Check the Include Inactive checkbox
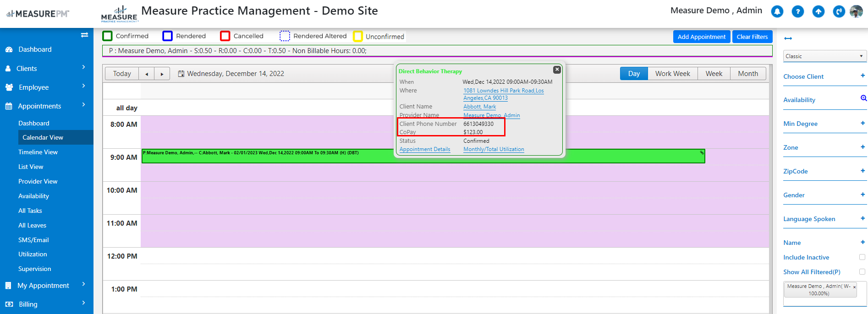 tap(862, 257)
